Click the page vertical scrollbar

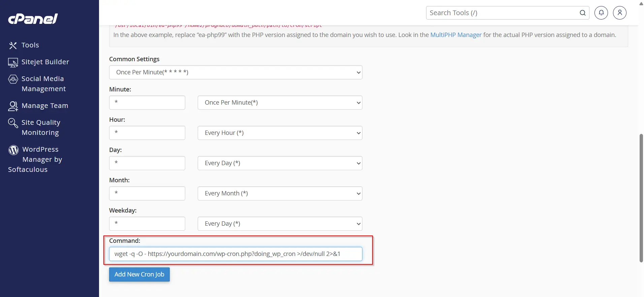(641, 198)
